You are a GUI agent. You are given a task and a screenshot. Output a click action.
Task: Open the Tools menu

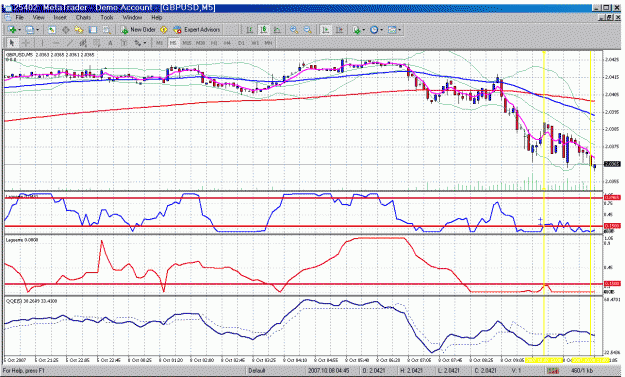click(106, 17)
